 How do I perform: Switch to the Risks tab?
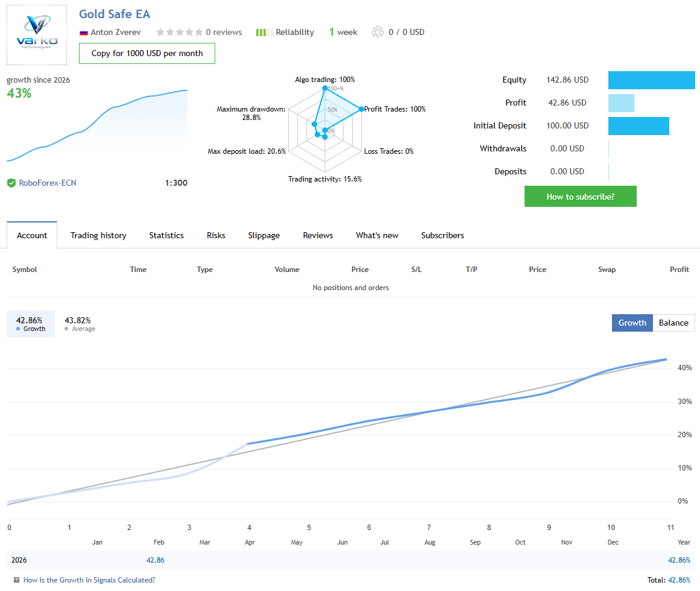[216, 235]
